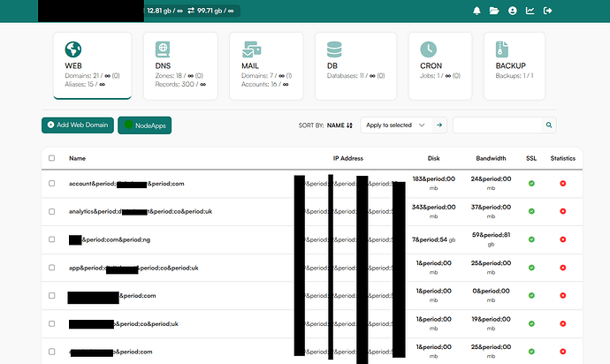The image size is (610, 364).
Task: Click the Statistics column header
Action: [563, 158]
